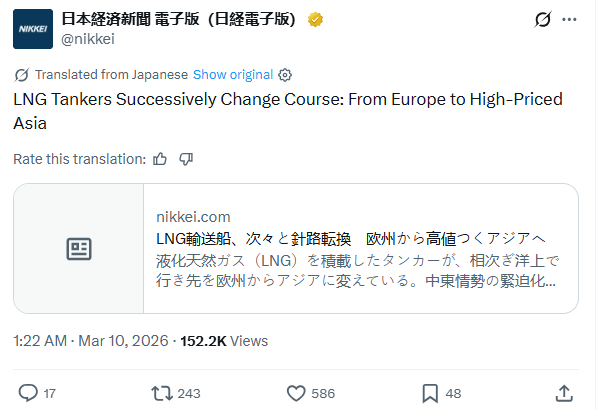Rate translation with thumbs down
Image resolution: width=603 pixels, height=410 pixels.
coord(185,158)
